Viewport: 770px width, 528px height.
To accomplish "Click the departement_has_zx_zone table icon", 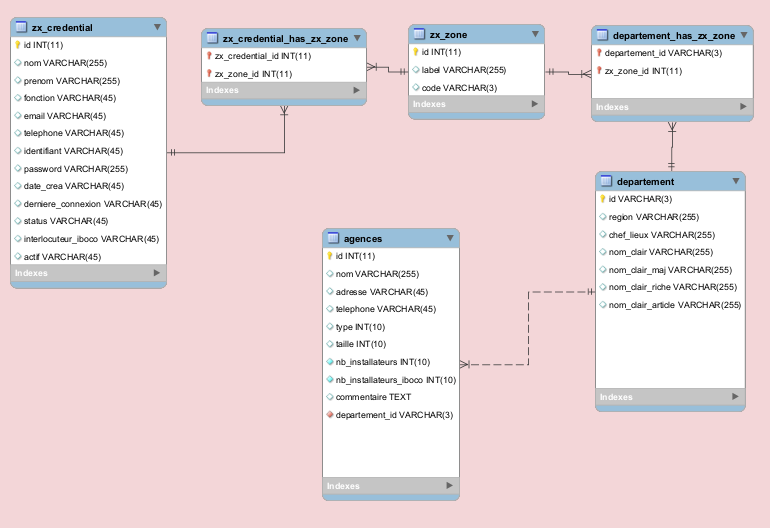I will click(602, 35).
